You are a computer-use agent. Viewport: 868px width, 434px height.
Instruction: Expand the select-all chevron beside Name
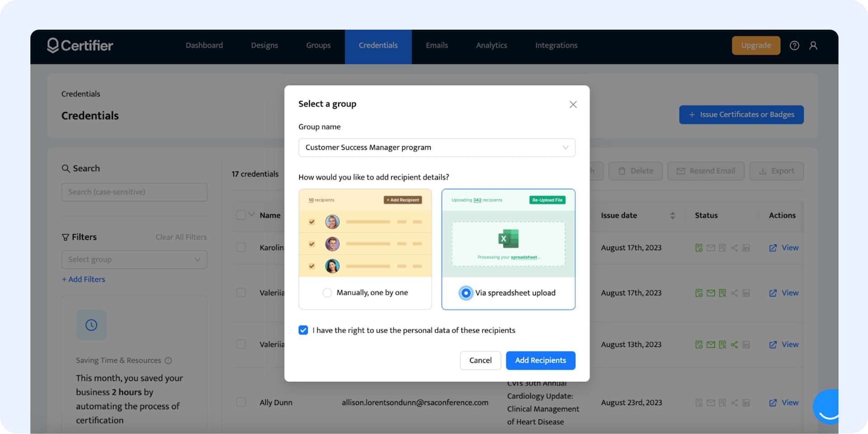pos(252,215)
